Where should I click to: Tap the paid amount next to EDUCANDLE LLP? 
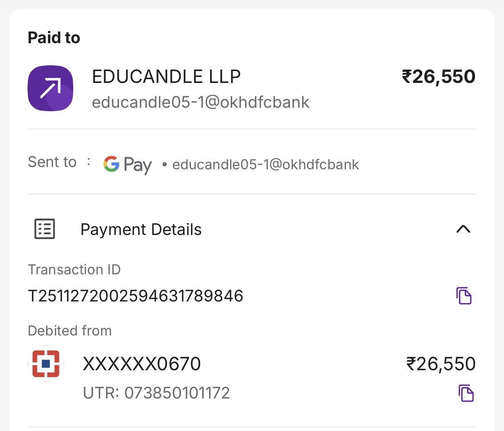438,76
